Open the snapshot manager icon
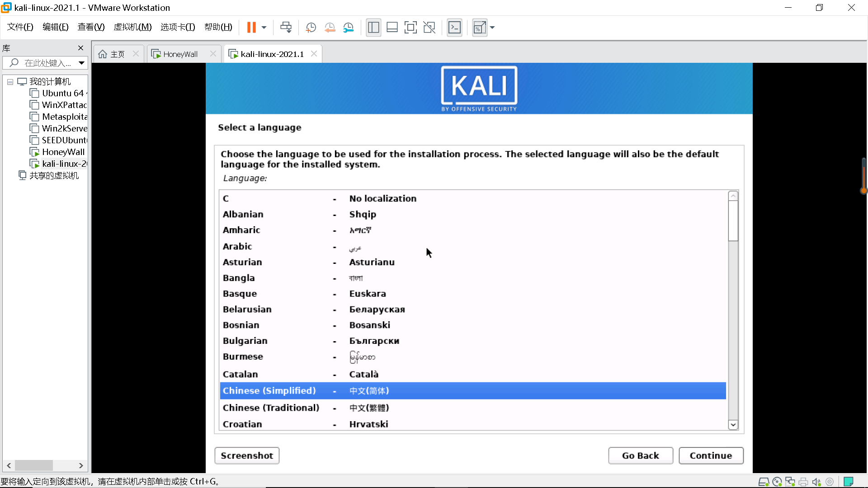This screenshot has height=488, width=868. (348, 28)
